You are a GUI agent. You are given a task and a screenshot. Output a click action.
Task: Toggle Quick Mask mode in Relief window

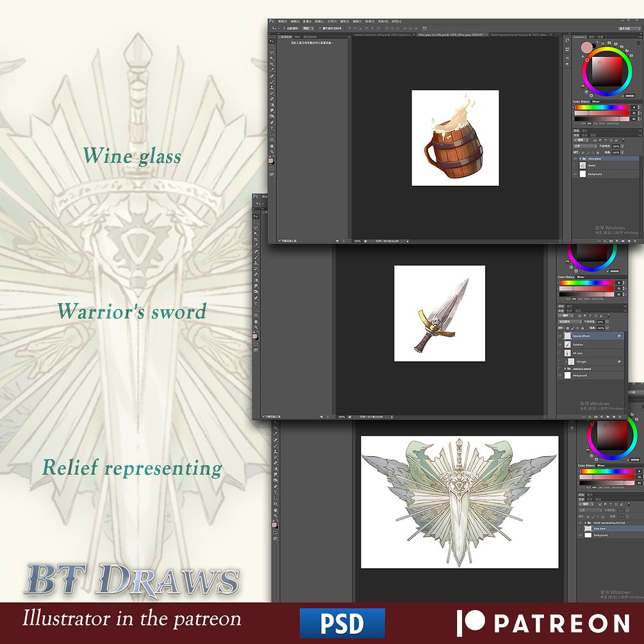(275, 533)
